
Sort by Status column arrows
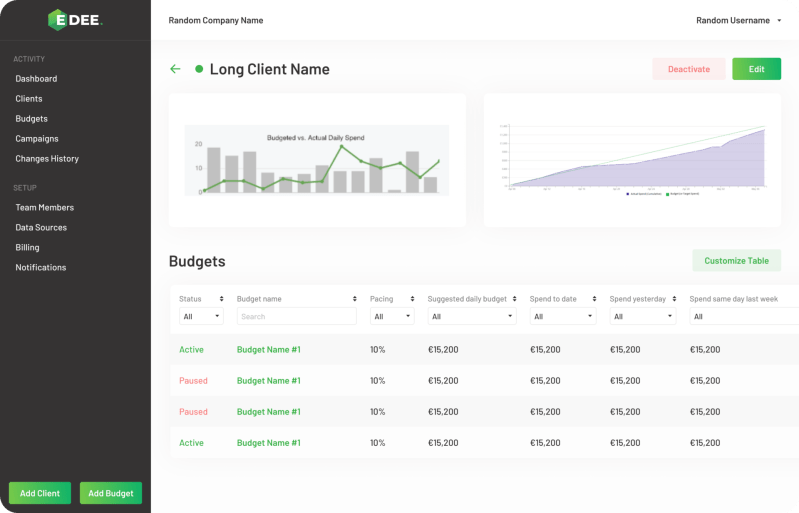coord(221,299)
